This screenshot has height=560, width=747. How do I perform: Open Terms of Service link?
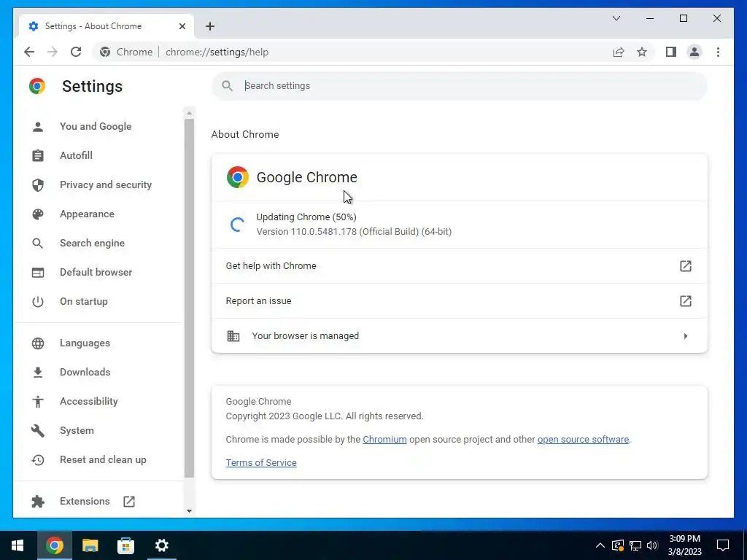[261, 463]
